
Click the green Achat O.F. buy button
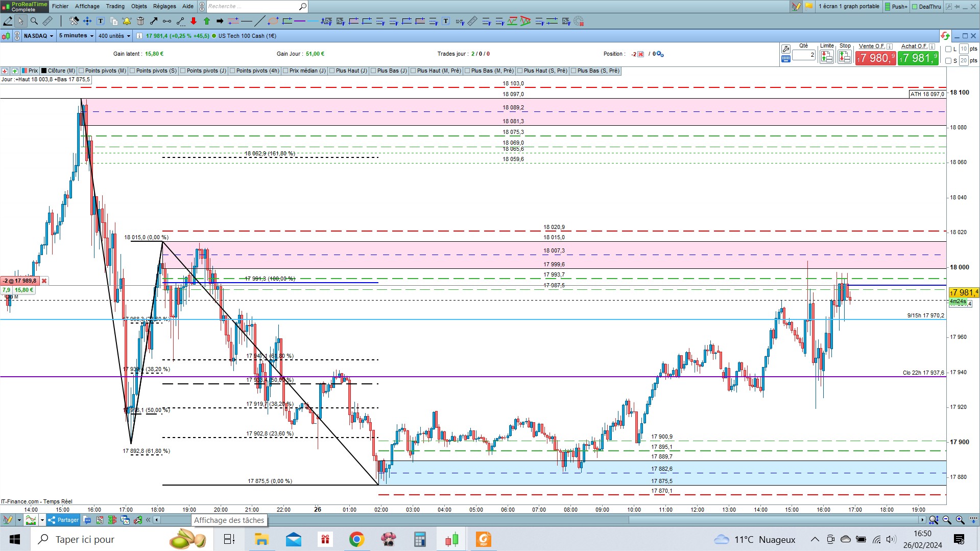(x=918, y=58)
